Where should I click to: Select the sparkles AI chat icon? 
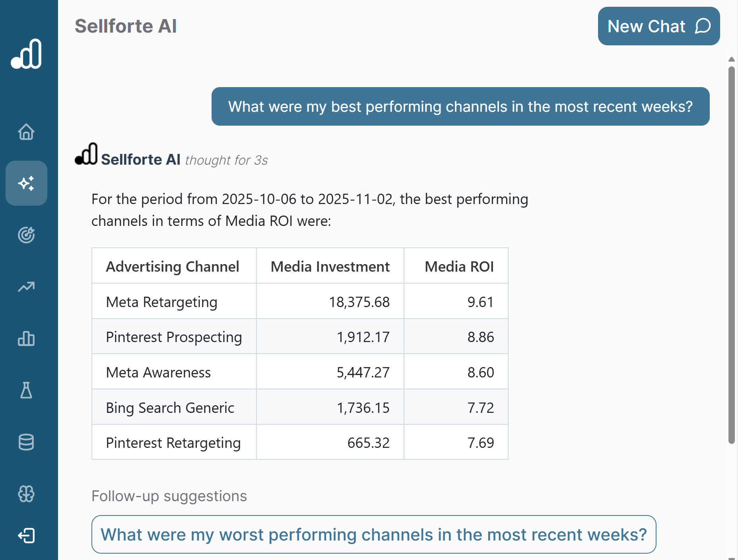click(x=26, y=183)
